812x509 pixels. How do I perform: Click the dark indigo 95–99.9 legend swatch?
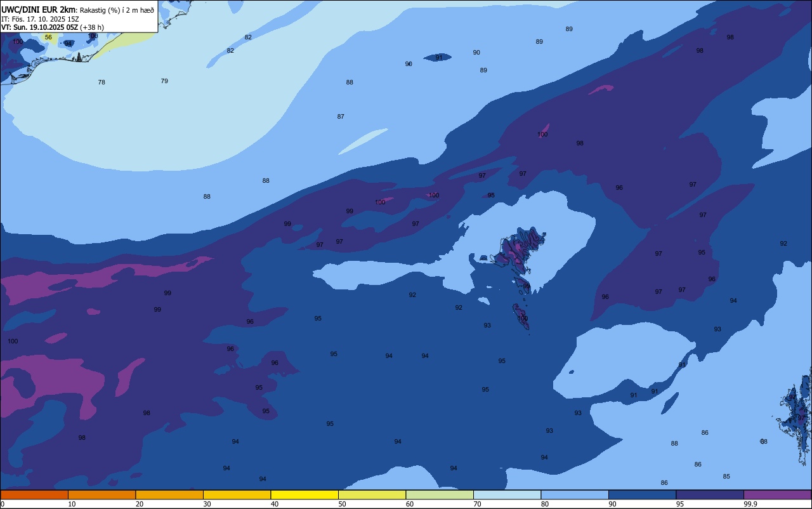[x=710, y=494]
